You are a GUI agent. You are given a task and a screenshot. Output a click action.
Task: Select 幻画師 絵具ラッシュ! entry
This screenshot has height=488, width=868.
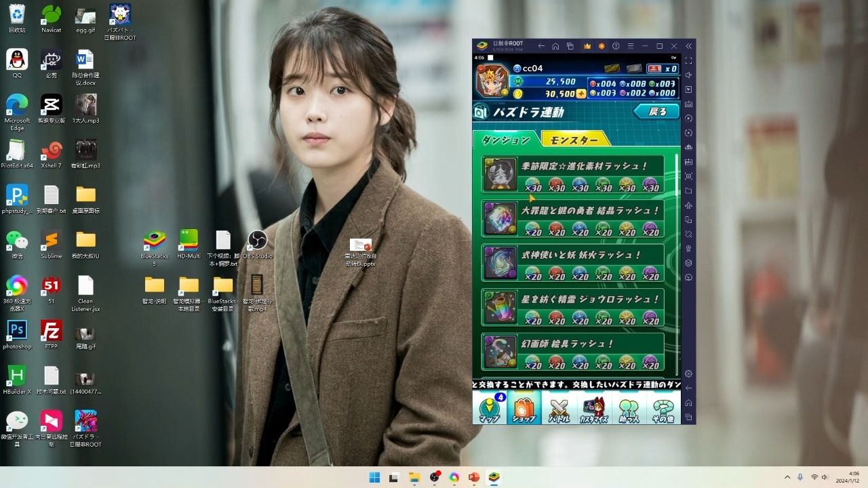(x=573, y=352)
